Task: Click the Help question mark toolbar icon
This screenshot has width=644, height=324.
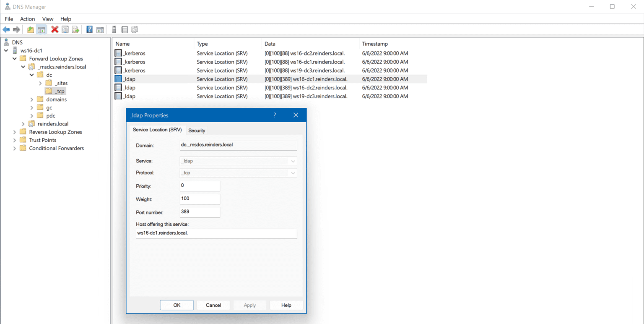Action: coord(88,29)
